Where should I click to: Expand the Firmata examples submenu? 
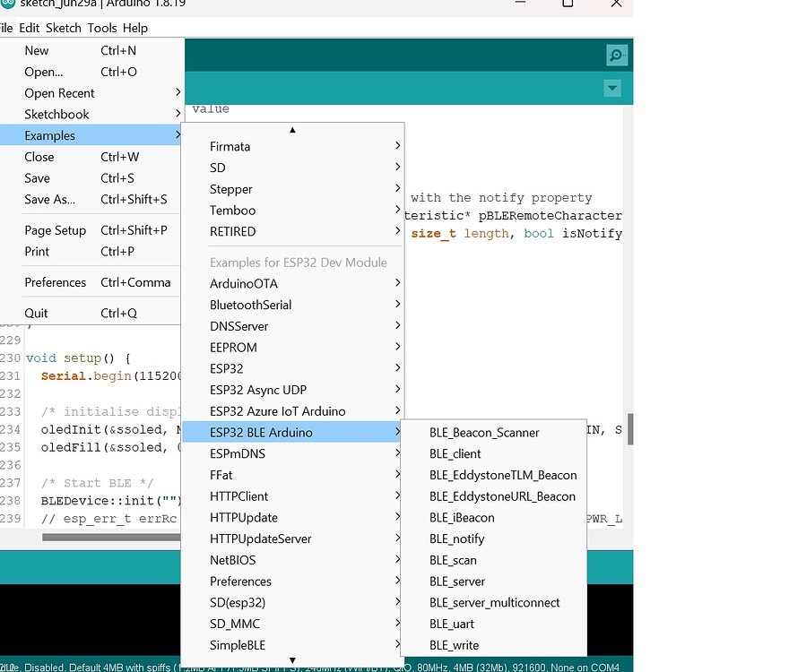point(292,146)
